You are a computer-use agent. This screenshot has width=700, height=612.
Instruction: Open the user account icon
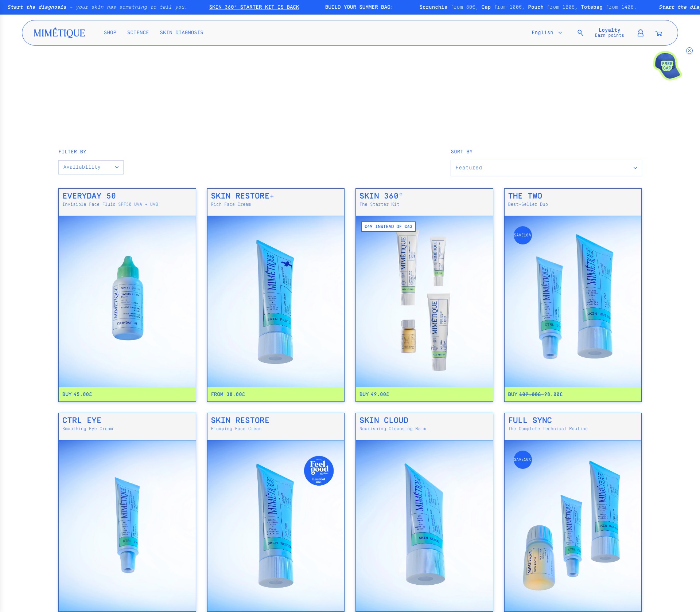coord(640,33)
